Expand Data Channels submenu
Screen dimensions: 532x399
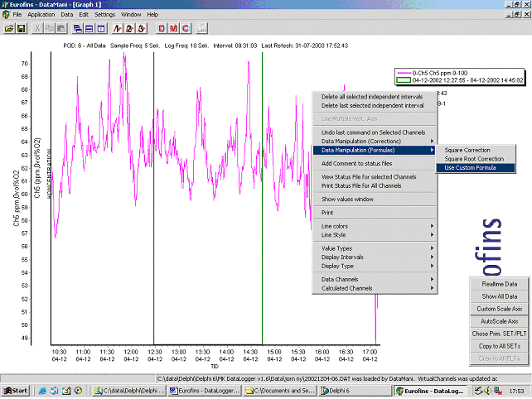point(375,279)
